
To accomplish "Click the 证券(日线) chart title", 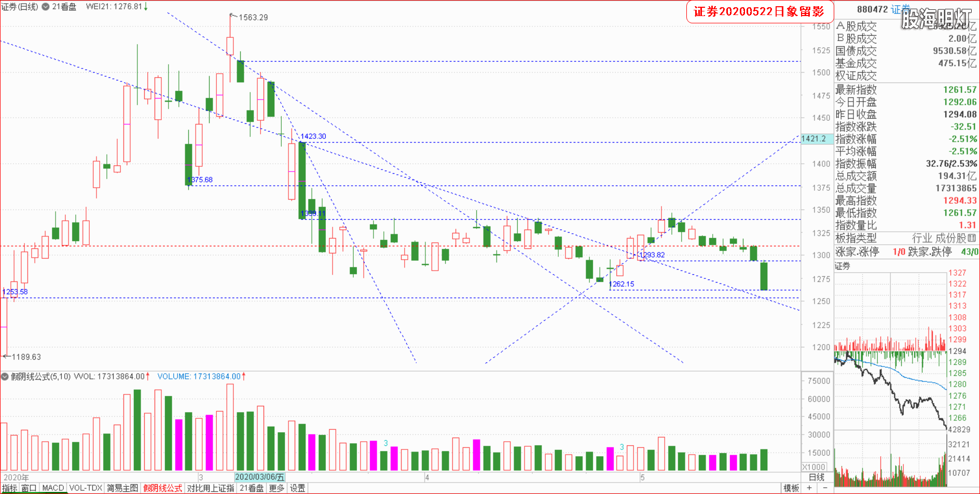I will click(x=20, y=7).
